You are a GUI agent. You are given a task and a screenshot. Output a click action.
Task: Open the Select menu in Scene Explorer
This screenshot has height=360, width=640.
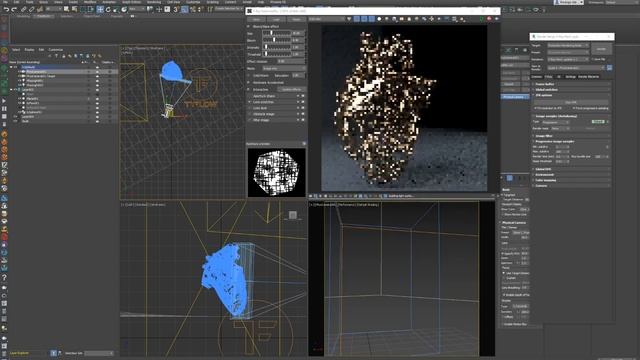point(16,49)
